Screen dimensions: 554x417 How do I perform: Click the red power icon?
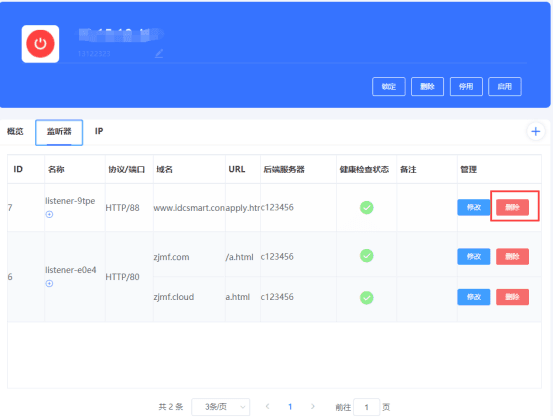pos(40,44)
